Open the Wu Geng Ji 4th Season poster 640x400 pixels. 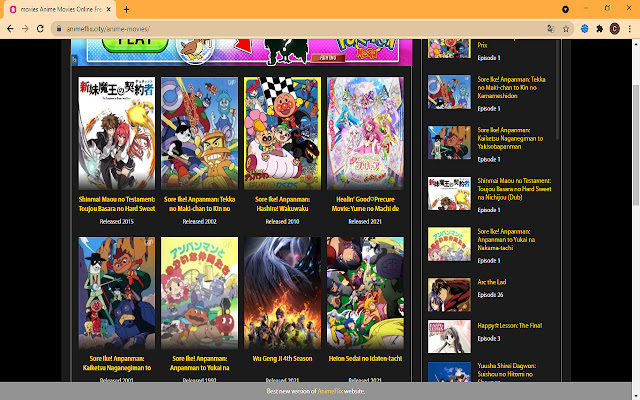tap(282, 293)
